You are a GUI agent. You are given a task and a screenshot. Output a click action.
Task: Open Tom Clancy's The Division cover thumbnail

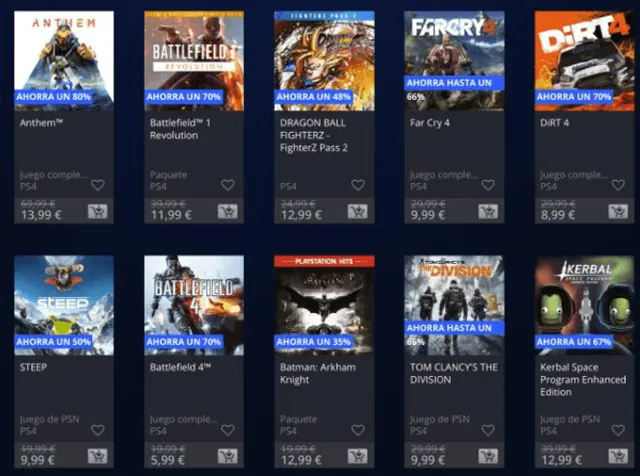tap(454, 305)
